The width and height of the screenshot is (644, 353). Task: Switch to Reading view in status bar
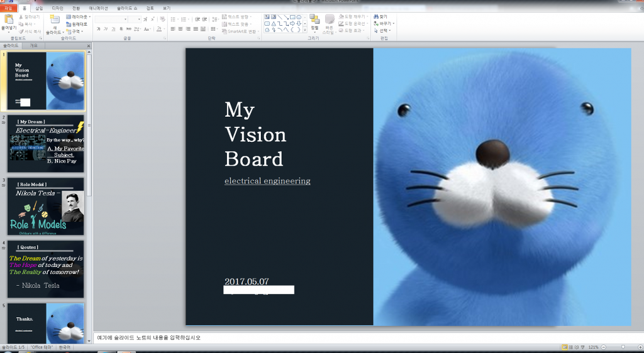[577, 347]
